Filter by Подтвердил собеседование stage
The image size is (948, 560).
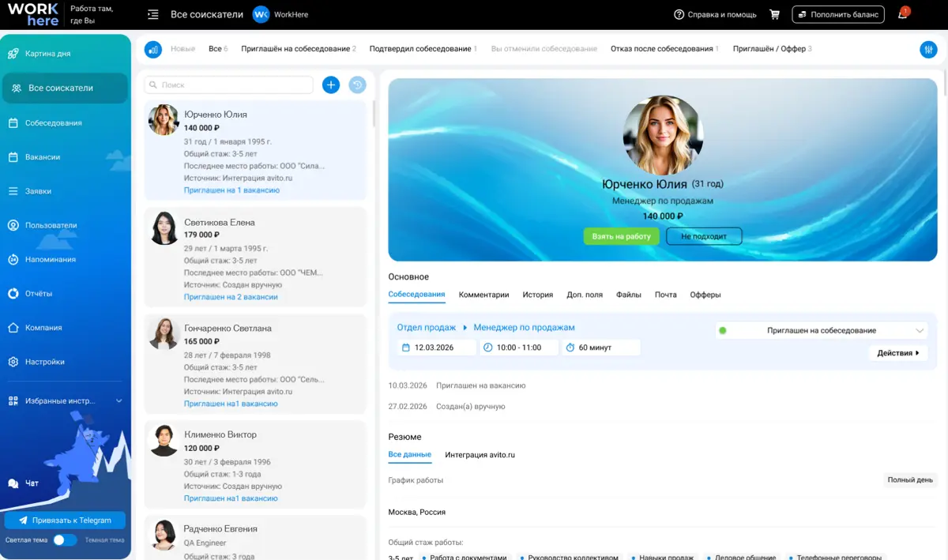(423, 49)
